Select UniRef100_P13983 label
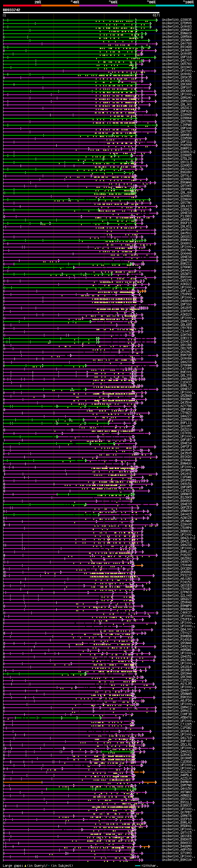The width and height of the screenshot is (197, 868). click(x=177, y=216)
